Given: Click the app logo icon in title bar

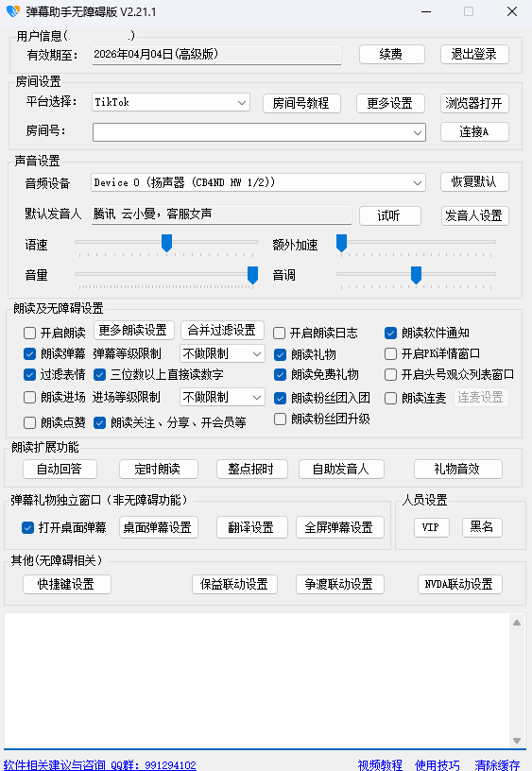Looking at the screenshot, I should [x=13, y=11].
